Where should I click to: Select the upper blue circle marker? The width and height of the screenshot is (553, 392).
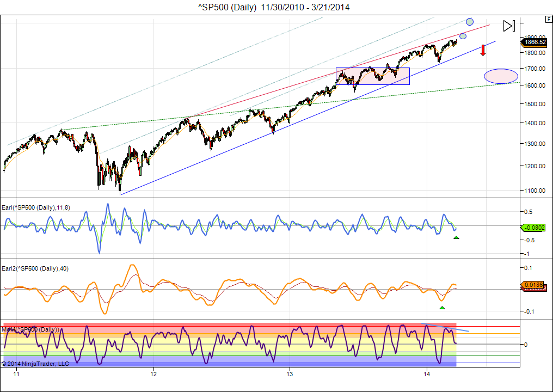pos(470,21)
